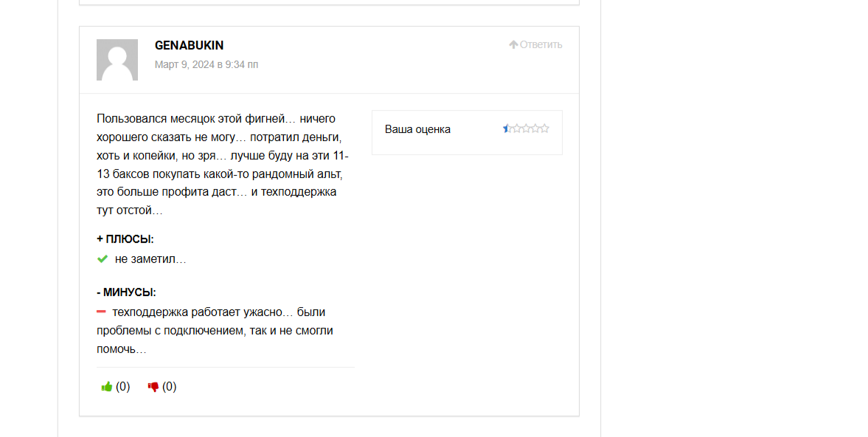Click the like count next to thumbs-up
Viewport: 868px width, 437px height.
[x=123, y=387]
